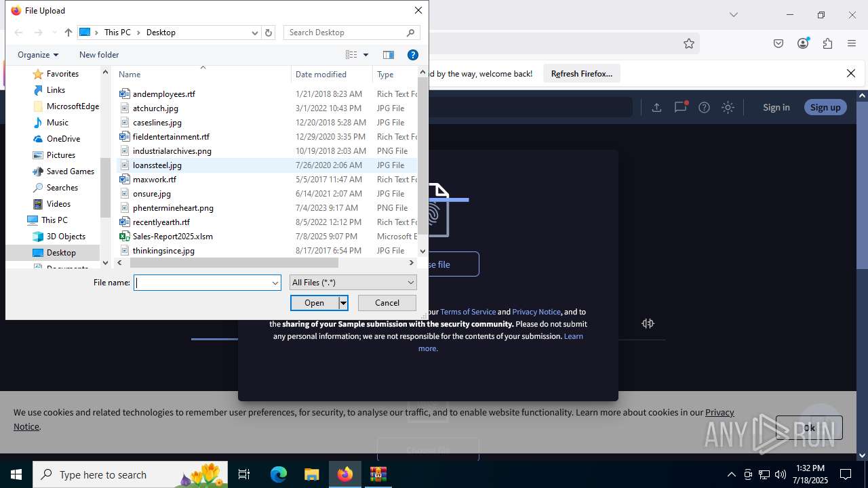Open the Action Center notifications icon
This screenshot has height=488, width=868.
click(846, 474)
